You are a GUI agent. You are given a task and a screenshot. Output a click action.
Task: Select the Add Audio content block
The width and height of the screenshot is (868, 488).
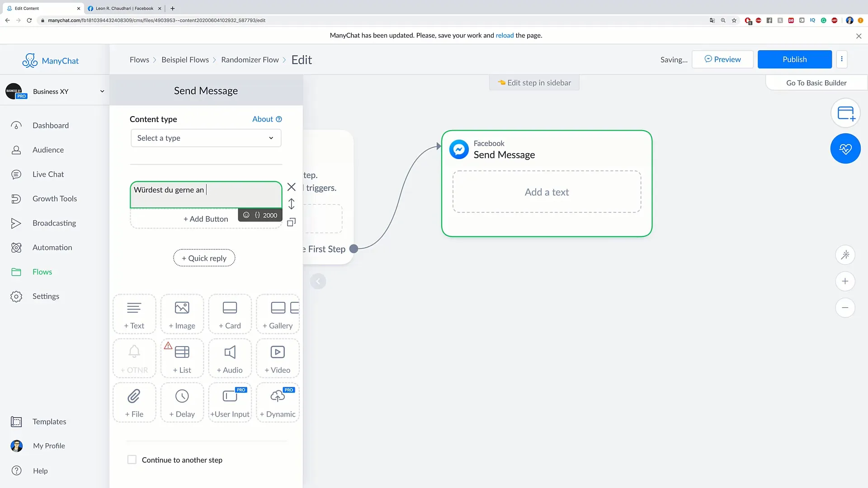230,358
